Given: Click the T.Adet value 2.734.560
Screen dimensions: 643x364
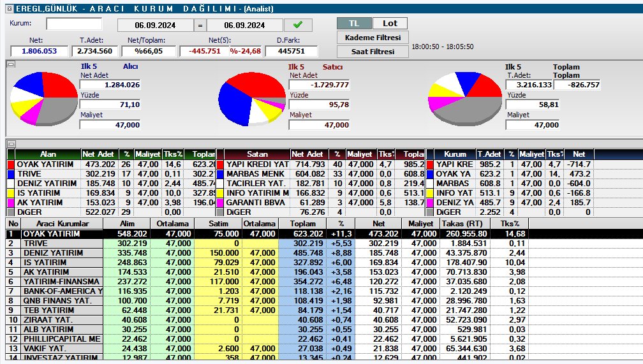Looking at the screenshot, I should point(94,51).
